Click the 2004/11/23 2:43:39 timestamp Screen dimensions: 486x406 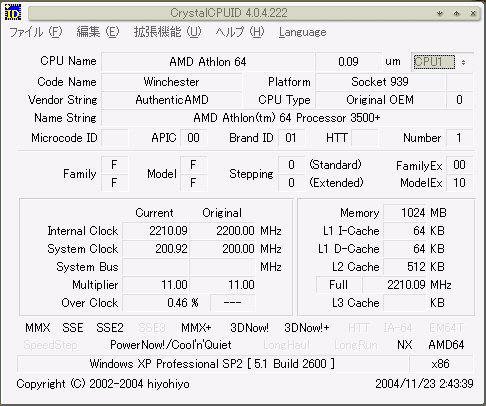pos(424,384)
